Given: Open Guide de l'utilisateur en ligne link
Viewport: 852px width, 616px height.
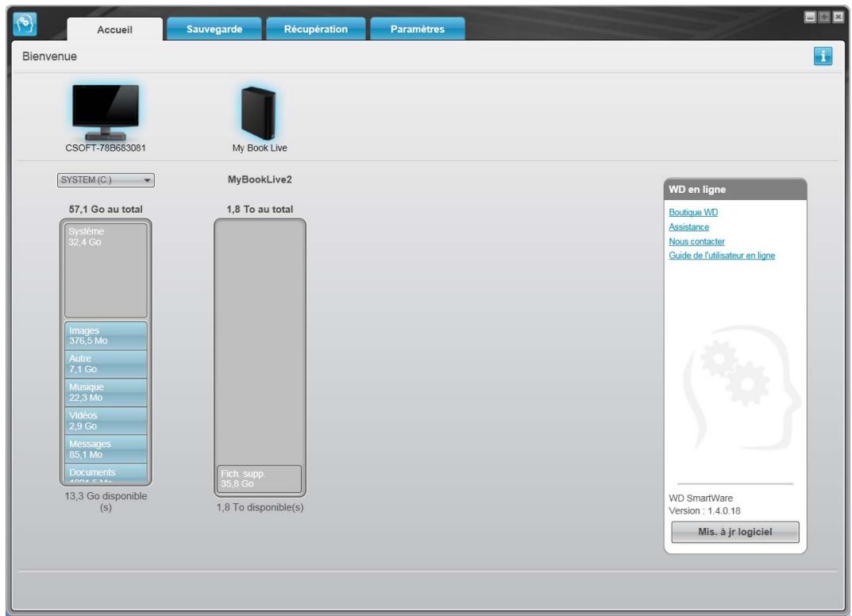Looking at the screenshot, I should click(x=722, y=256).
